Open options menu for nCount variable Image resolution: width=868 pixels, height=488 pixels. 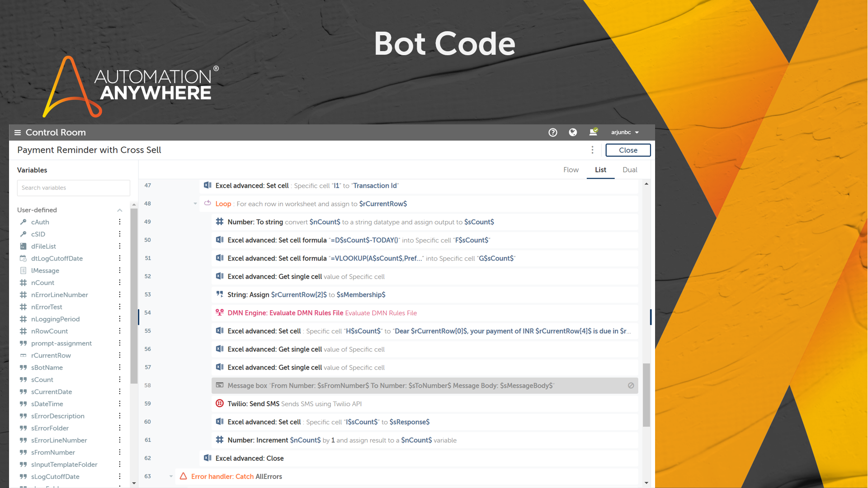[120, 283]
